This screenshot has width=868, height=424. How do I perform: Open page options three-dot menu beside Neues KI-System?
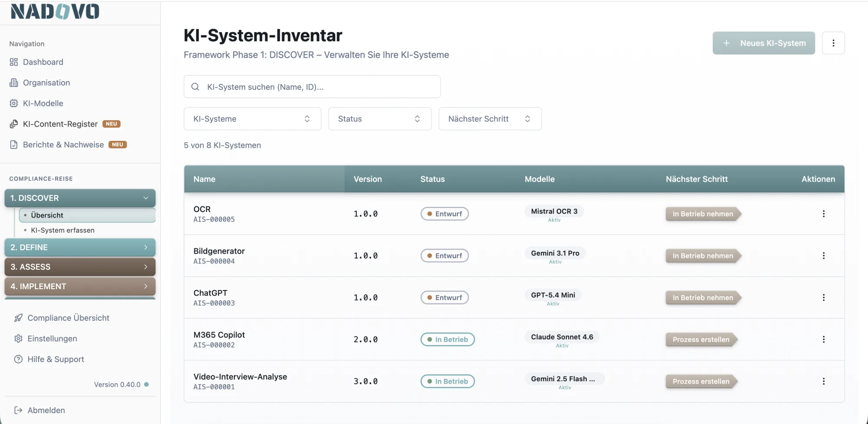833,43
